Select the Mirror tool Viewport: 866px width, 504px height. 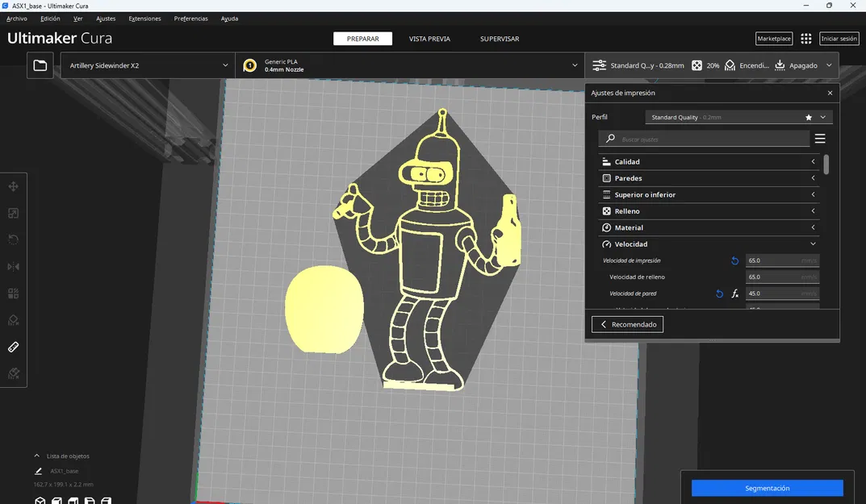[13, 266]
